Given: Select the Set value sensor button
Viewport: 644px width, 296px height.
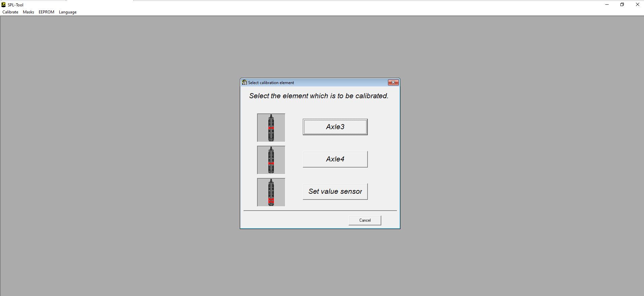Looking at the screenshot, I should (335, 191).
